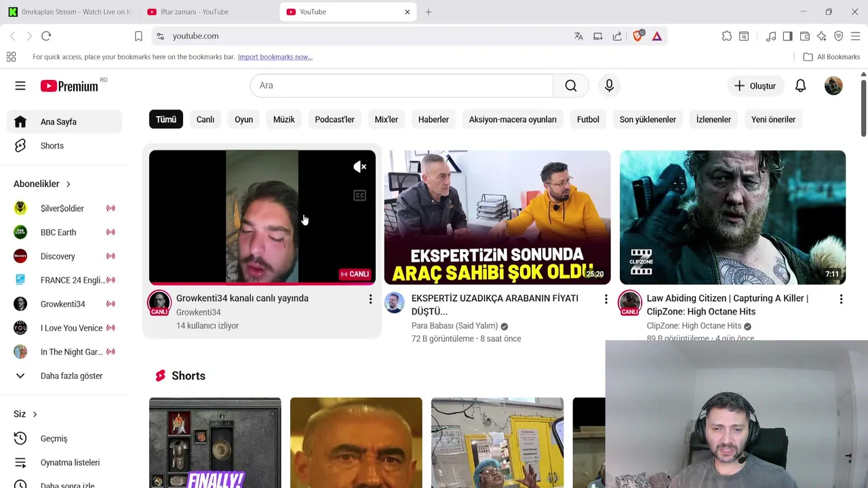Open Growkenti34 channel avatar under video
868x488 pixels.
point(159,303)
